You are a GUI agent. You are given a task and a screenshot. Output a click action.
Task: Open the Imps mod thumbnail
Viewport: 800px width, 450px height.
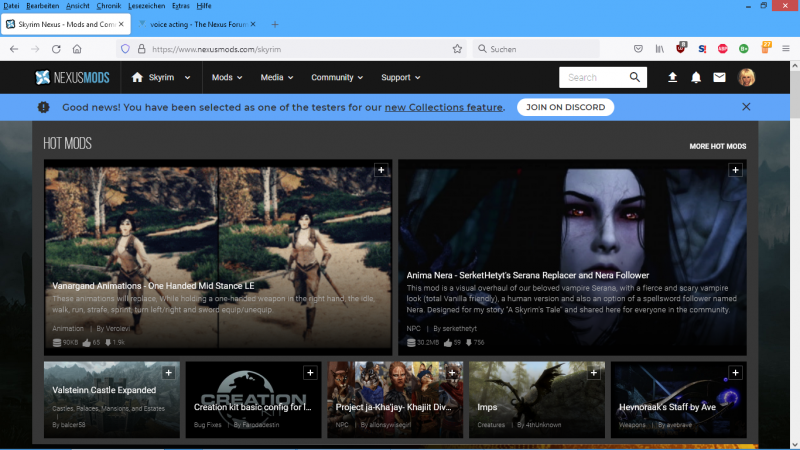(x=537, y=399)
